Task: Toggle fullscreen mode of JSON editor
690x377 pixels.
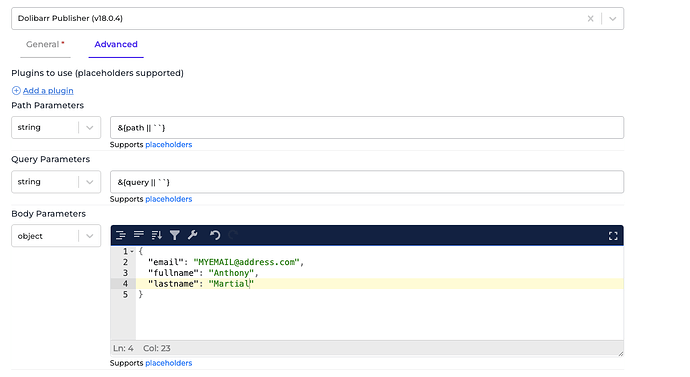Action: pyautogui.click(x=613, y=236)
